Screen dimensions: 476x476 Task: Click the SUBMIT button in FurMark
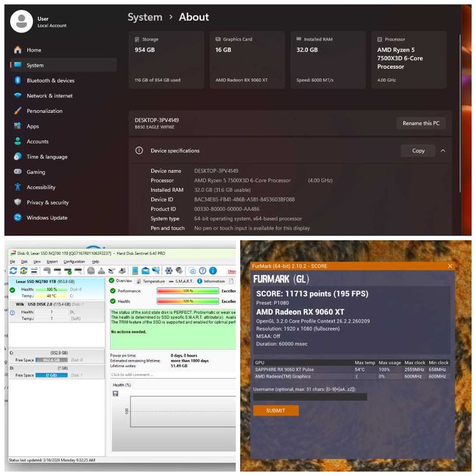[x=276, y=411]
